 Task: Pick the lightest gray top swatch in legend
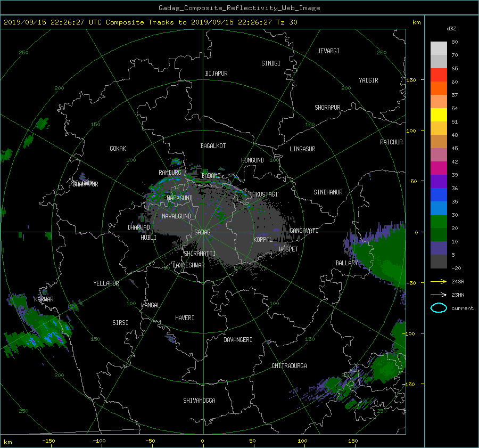coord(439,48)
